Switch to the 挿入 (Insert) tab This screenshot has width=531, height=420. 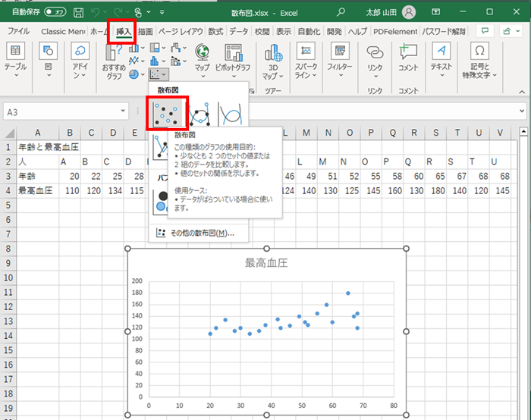(123, 32)
